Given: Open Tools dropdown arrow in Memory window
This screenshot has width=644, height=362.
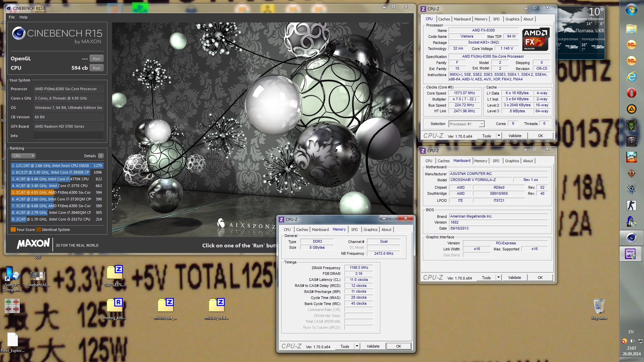Looking at the screenshot, I should pos(357,346).
